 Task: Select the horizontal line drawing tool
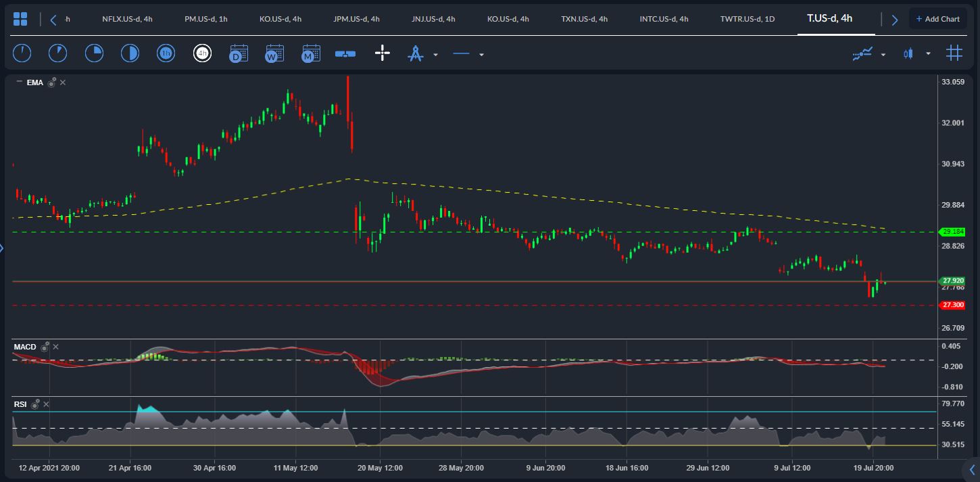click(x=461, y=53)
